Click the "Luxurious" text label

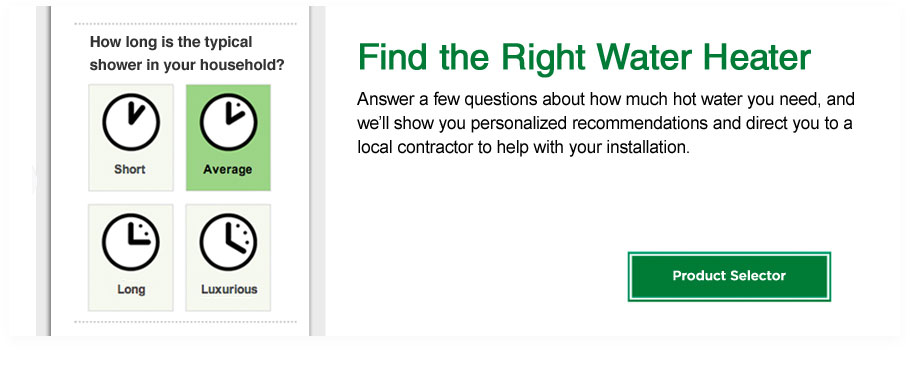(229, 289)
